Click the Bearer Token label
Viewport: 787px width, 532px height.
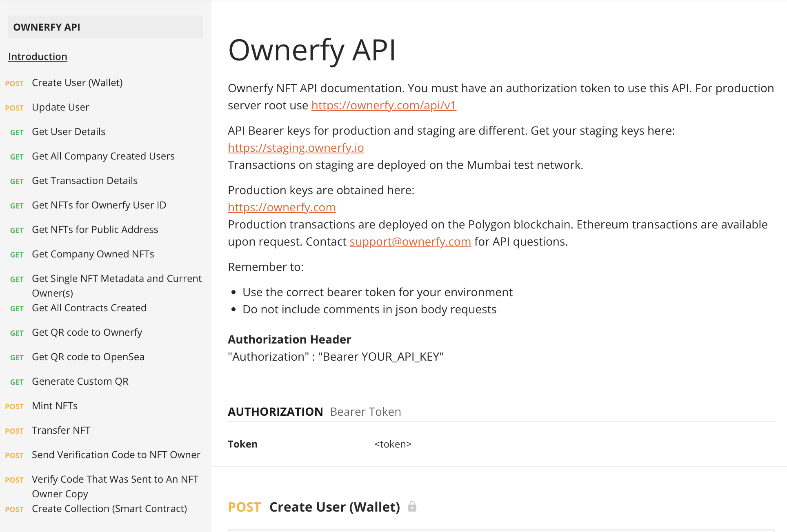[x=365, y=412]
